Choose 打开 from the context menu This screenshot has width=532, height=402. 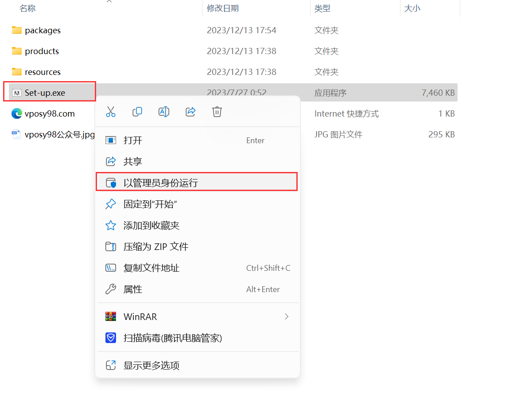133,141
